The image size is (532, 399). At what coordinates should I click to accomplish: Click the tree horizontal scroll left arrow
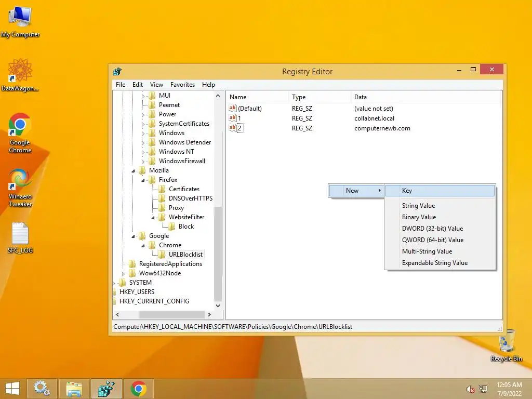pos(117,314)
